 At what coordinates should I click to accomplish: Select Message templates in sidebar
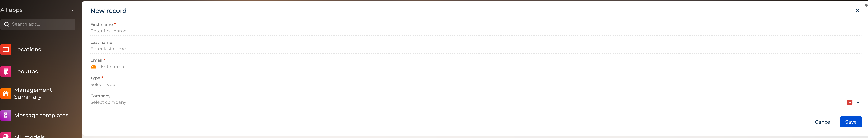[41, 116]
